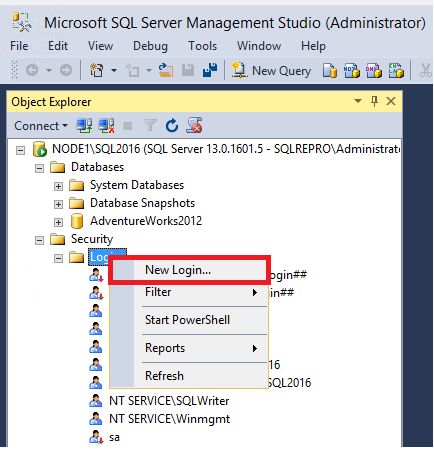The image size is (434, 450).
Task: Select the NT SERVICE\SQLWriter login
Action: [x=169, y=401]
